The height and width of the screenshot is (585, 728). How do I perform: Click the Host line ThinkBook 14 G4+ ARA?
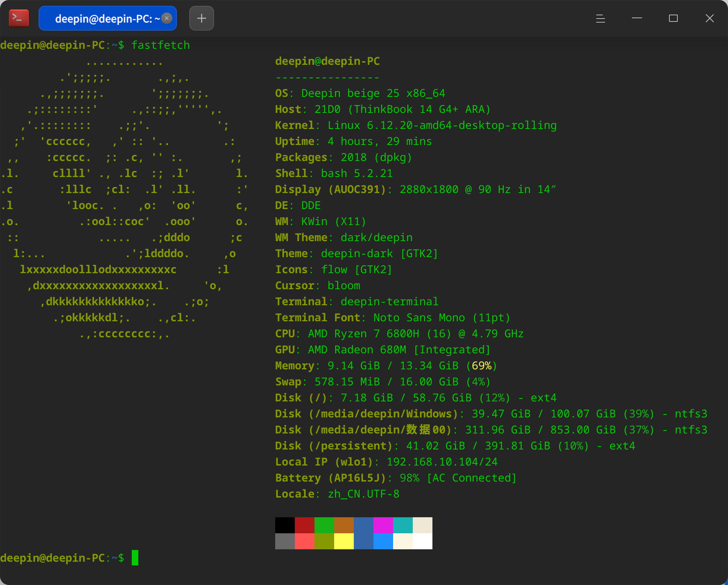[383, 109]
